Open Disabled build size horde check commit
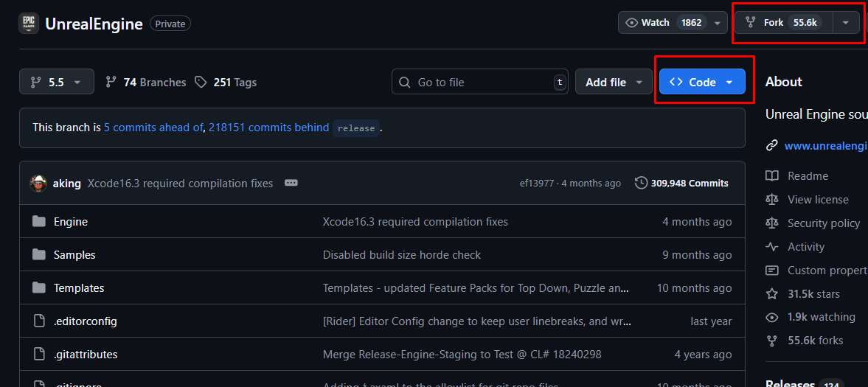 click(x=402, y=254)
